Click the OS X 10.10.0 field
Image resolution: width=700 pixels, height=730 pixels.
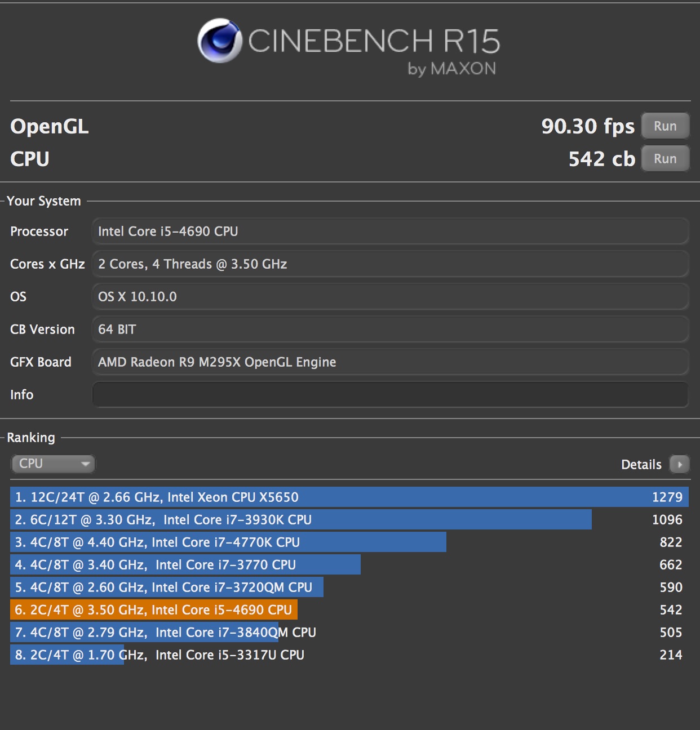(x=390, y=297)
